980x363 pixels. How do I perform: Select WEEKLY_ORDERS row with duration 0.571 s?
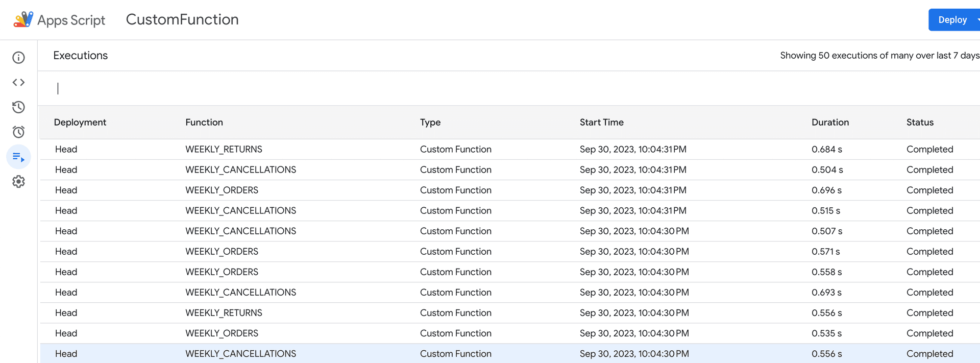pos(510,251)
